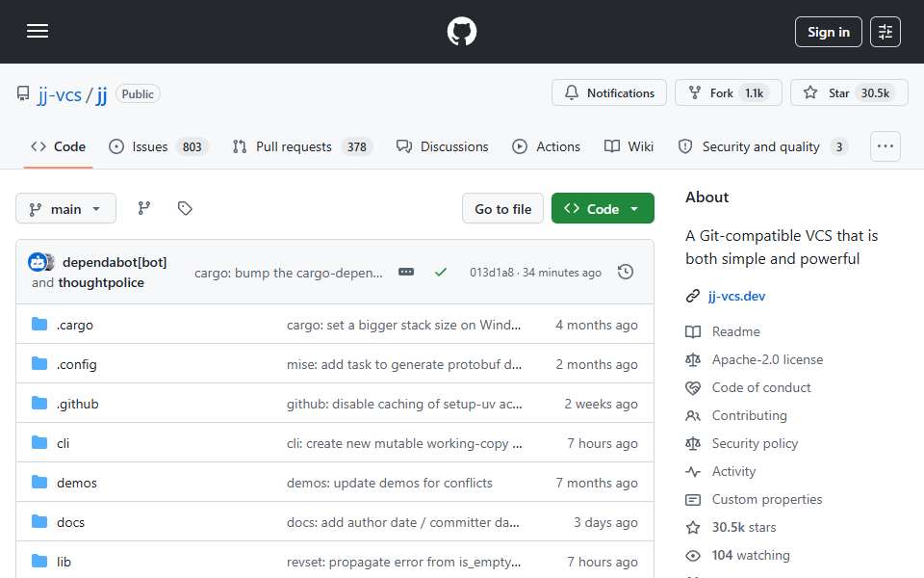This screenshot has width=924, height=578.
Task: Click the Go to file button
Action: click(502, 209)
